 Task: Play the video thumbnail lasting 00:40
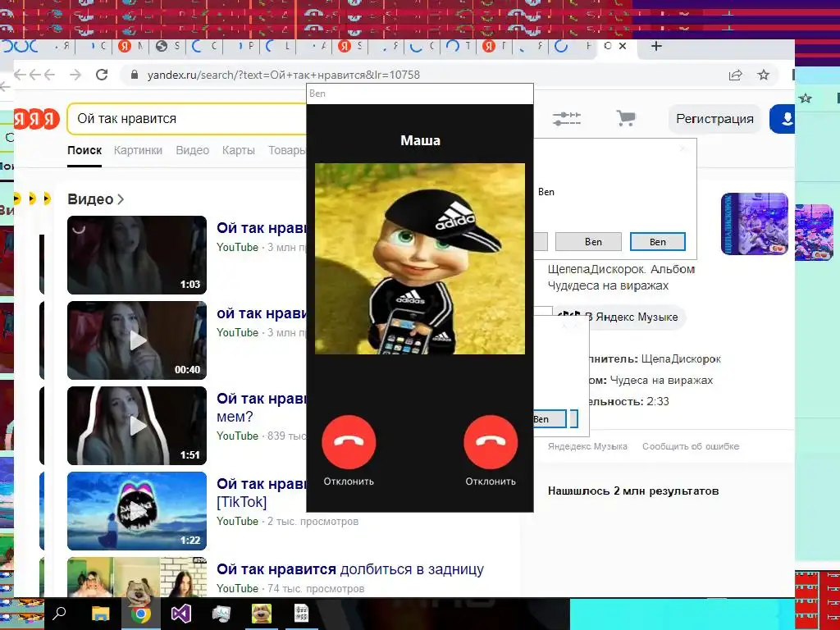137,340
